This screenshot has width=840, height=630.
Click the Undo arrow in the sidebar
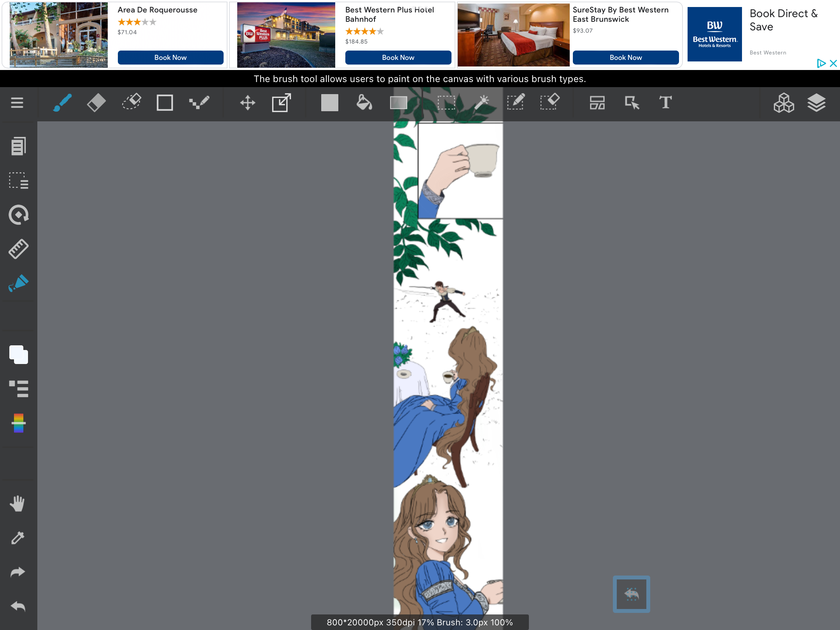click(x=17, y=606)
